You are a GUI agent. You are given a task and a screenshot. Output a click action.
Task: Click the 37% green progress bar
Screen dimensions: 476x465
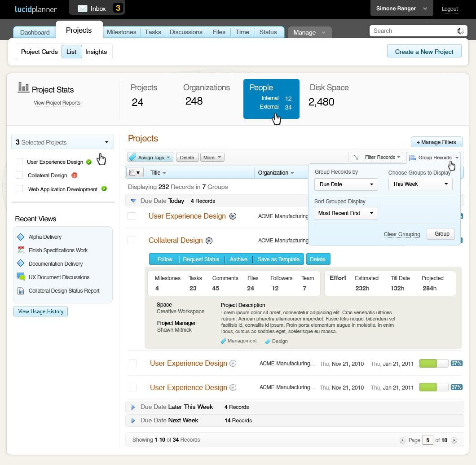(433, 363)
